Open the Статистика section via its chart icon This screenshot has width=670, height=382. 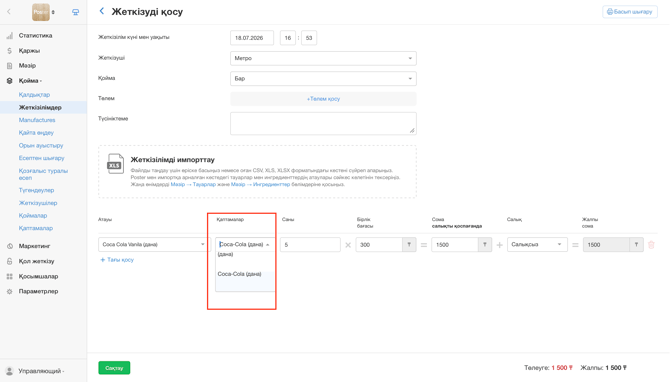(x=9, y=36)
